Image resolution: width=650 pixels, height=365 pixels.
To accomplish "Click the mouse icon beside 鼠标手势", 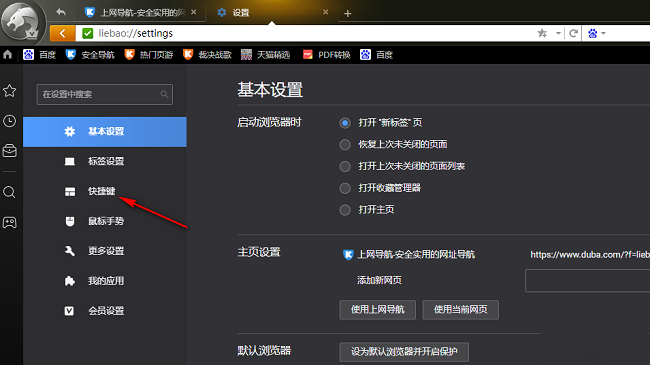I will (70, 221).
